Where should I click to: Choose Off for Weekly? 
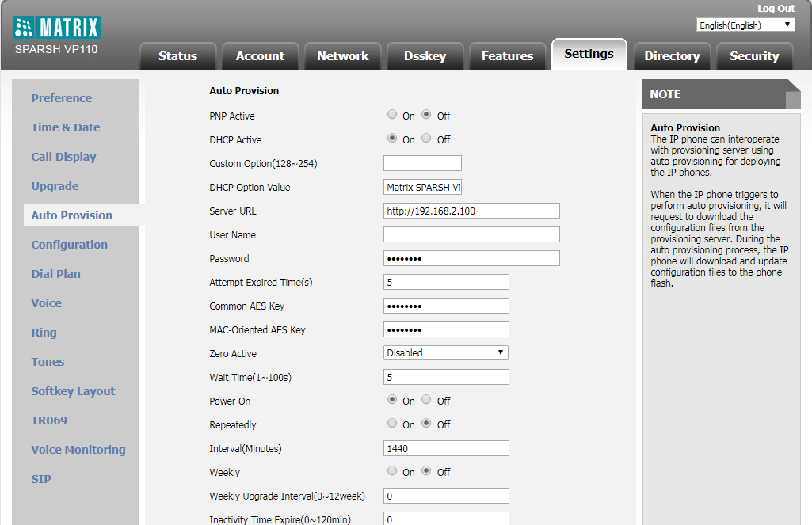tap(426, 471)
